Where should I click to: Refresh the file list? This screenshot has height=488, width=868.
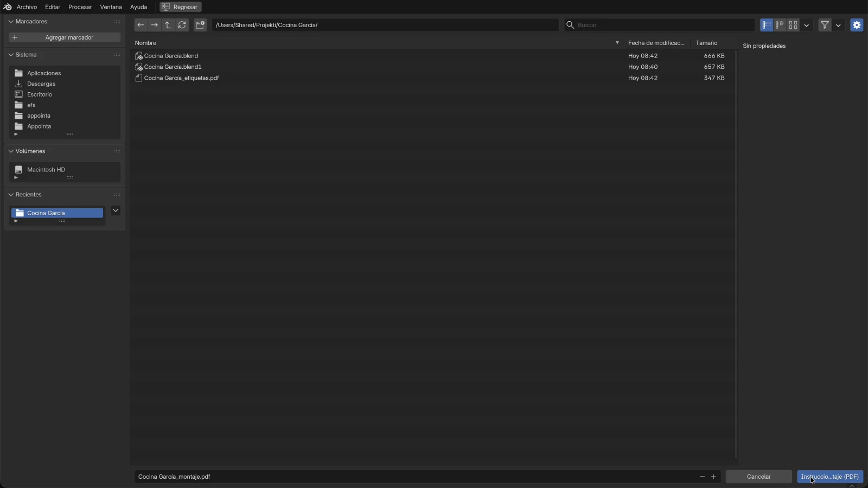pos(182,25)
